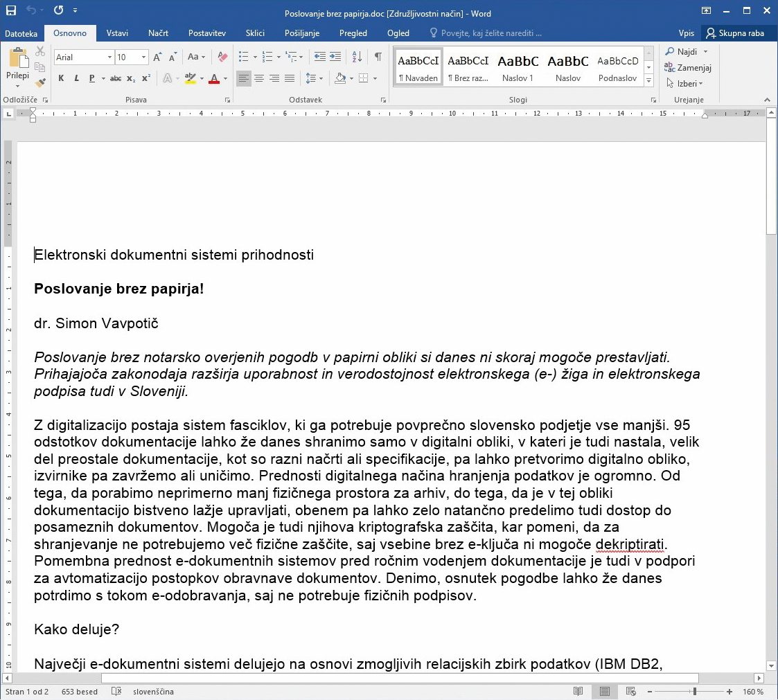Toggle left alignment button

coord(244,78)
